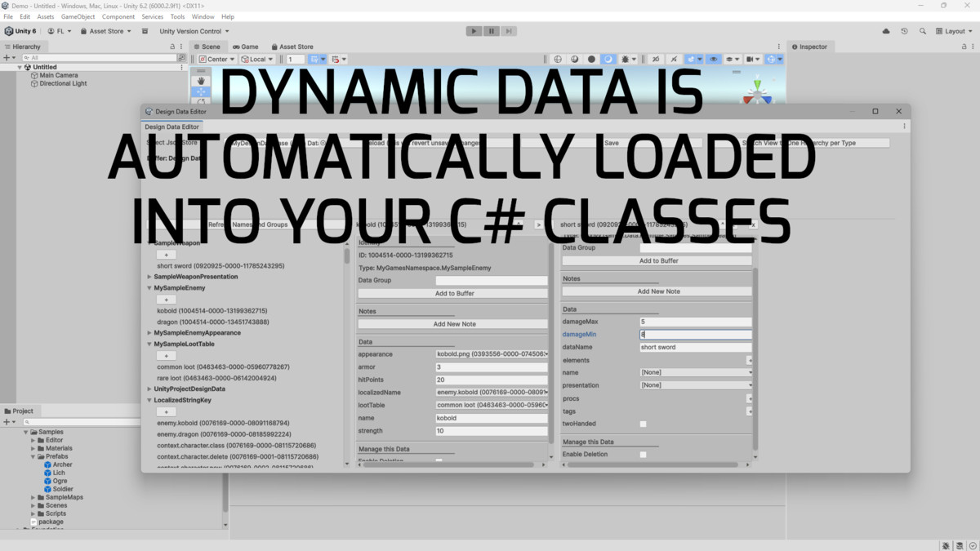The height and width of the screenshot is (551, 980).
Task: Toggle shaded wireframe draw mode icon
Action: tap(575, 59)
